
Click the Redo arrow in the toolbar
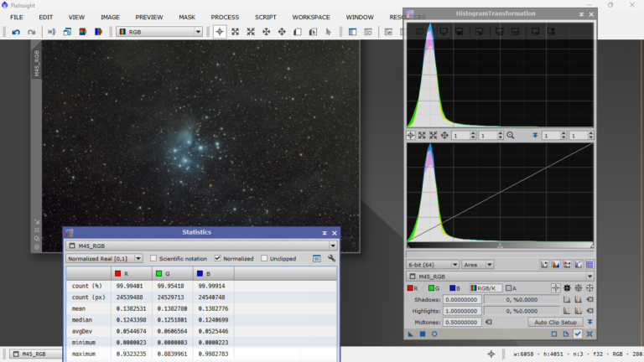click(x=31, y=32)
